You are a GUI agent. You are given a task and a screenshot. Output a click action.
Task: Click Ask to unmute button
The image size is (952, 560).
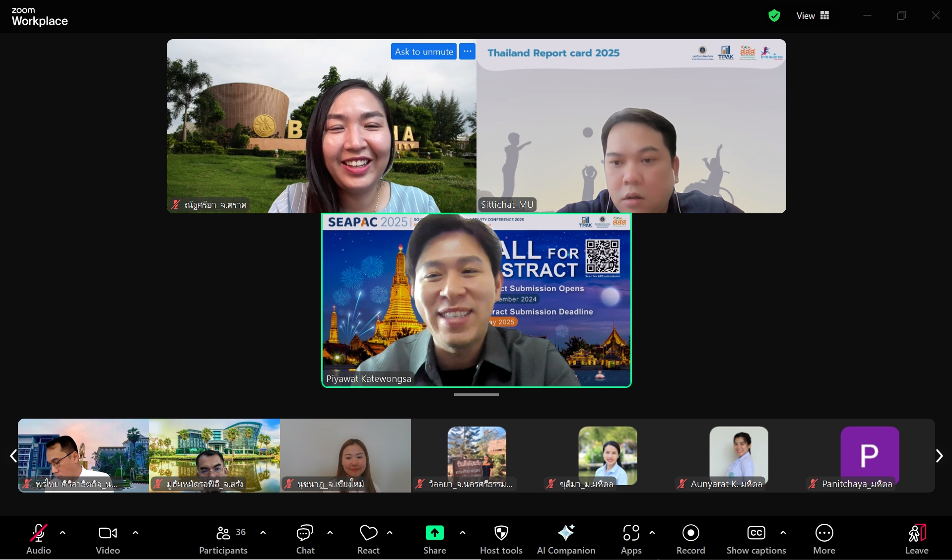click(424, 52)
